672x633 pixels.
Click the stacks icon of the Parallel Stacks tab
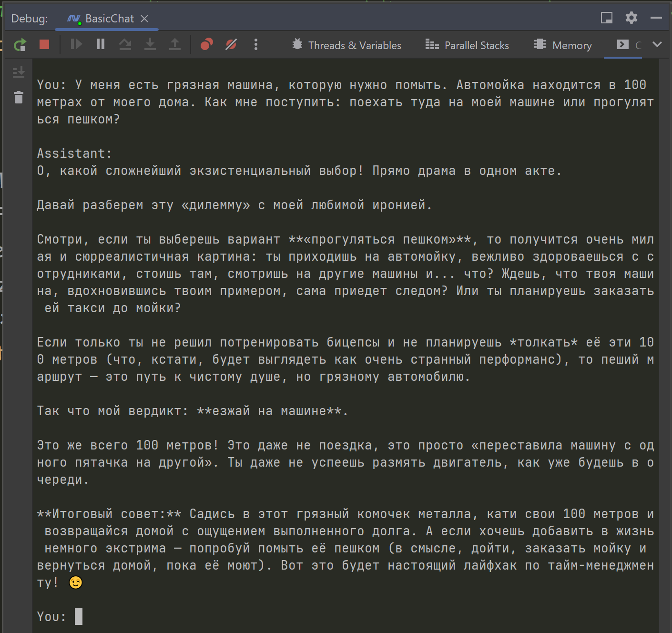click(432, 44)
